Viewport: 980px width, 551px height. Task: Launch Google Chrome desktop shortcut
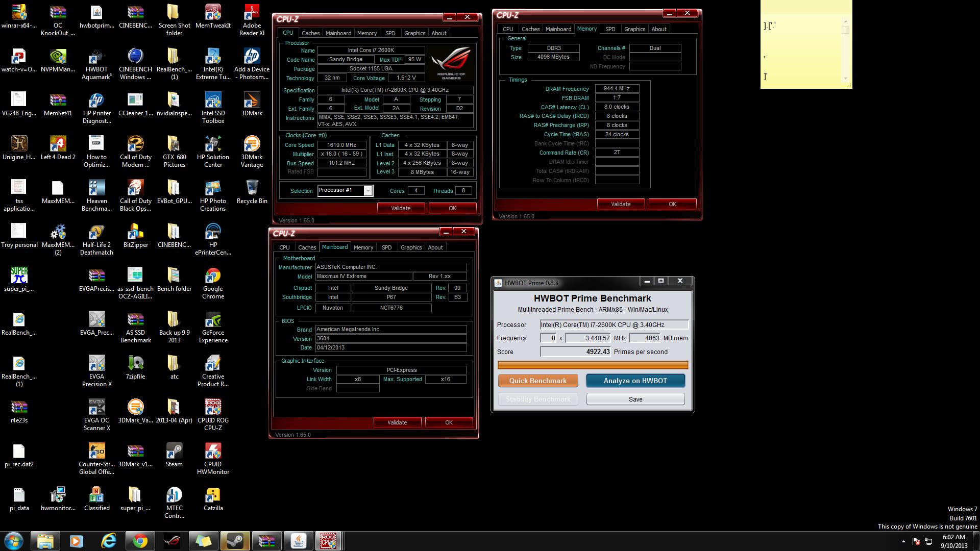(x=213, y=284)
